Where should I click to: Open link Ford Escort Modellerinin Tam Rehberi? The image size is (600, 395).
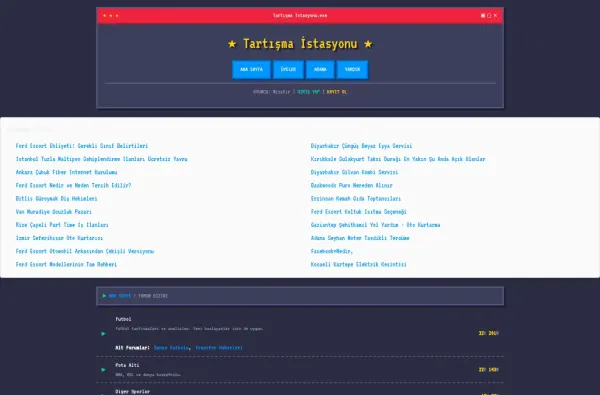tap(66, 264)
